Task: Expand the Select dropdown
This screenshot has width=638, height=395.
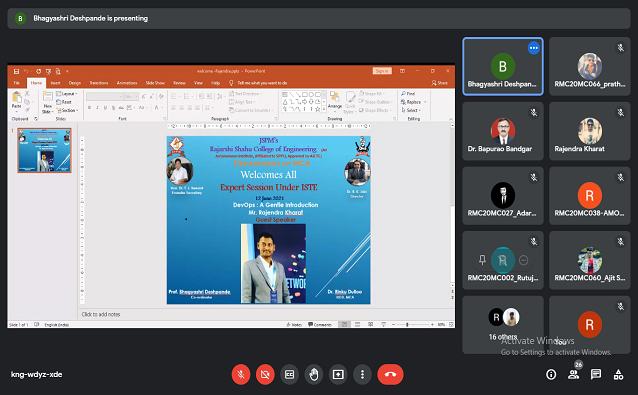Action: [411, 110]
